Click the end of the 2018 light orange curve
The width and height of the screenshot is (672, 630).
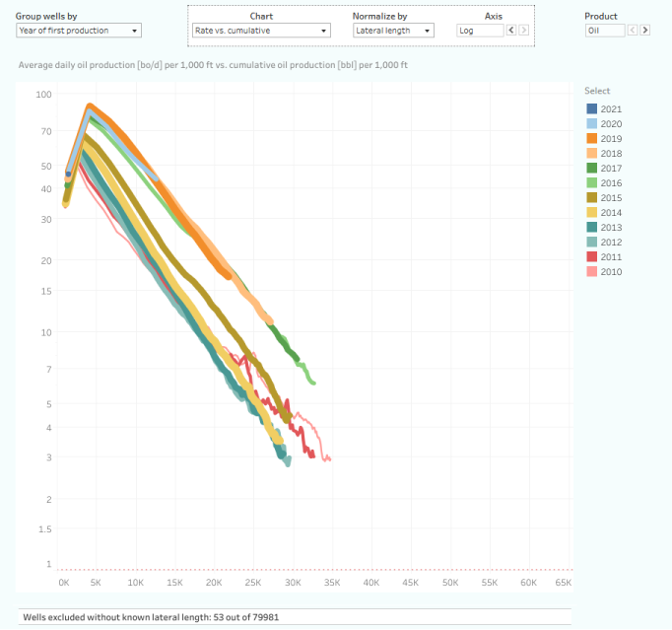click(x=270, y=321)
